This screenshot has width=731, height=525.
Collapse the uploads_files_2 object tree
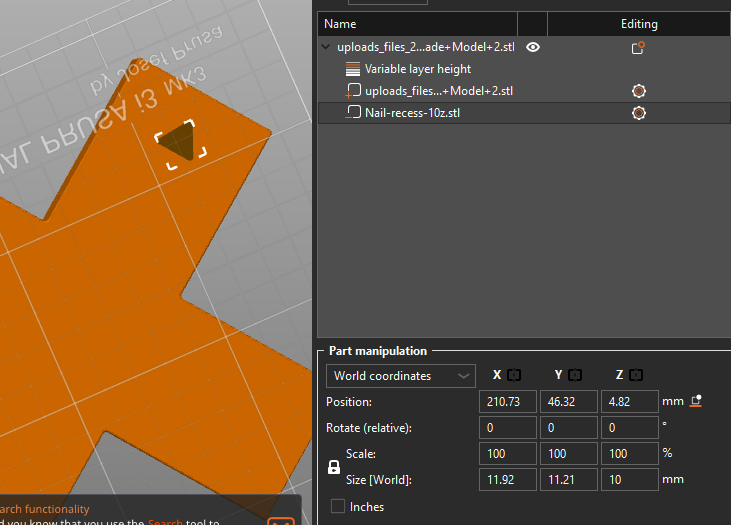coord(326,47)
